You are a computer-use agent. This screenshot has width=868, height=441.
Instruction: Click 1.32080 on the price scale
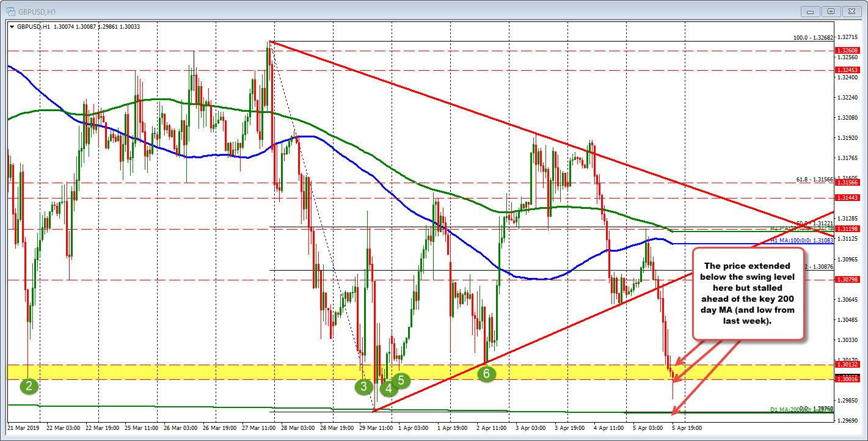(848, 117)
